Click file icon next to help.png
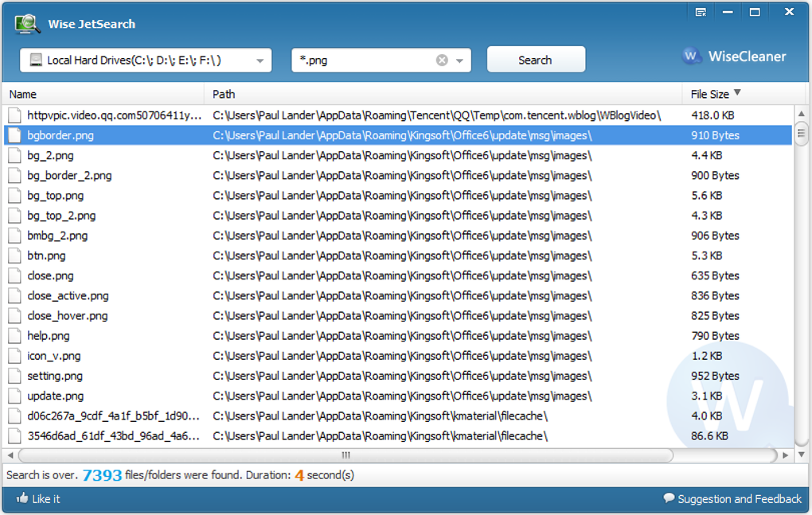Viewport: 812px width, 515px height. click(x=15, y=336)
